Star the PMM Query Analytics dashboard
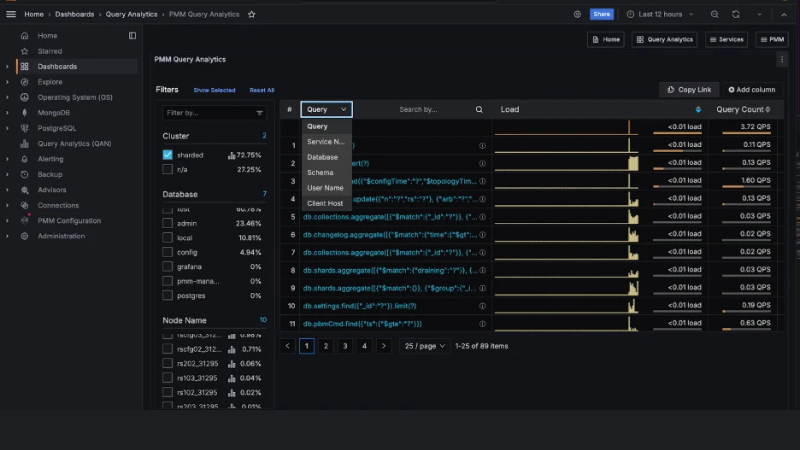 251,14
